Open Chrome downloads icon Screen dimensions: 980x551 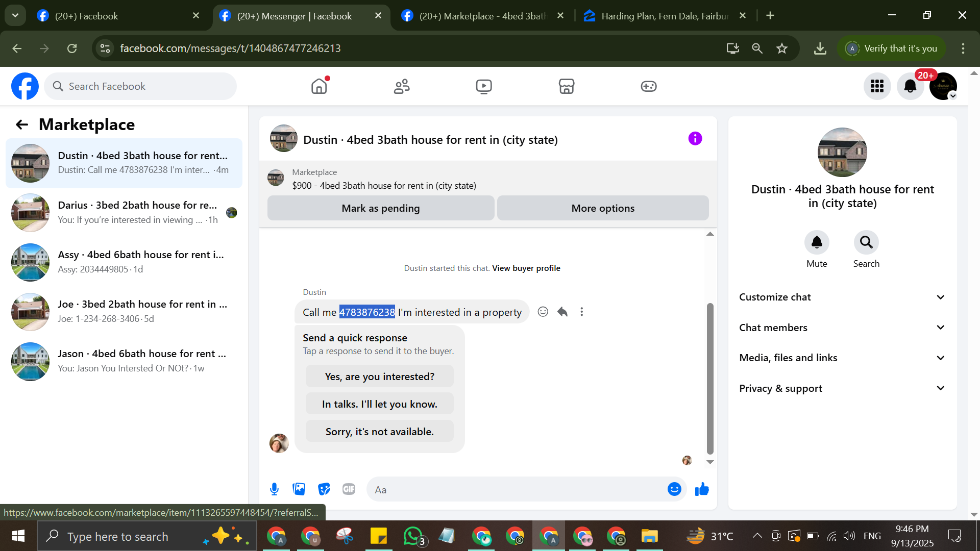(820, 48)
